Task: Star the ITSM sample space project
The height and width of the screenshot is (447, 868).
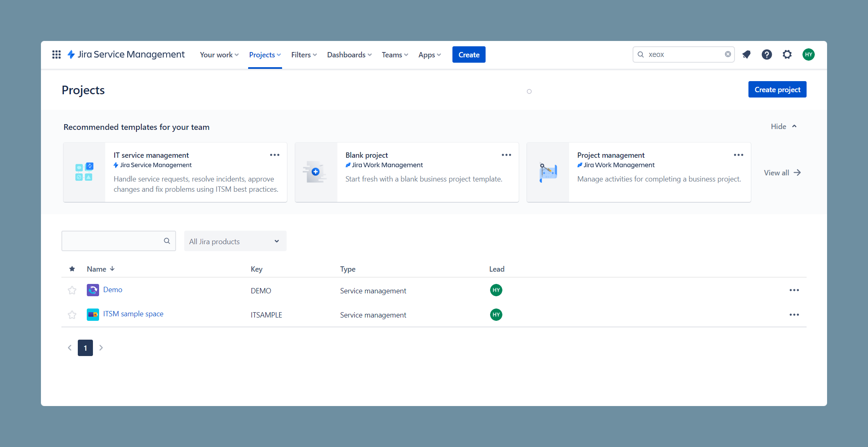Action: 72,315
